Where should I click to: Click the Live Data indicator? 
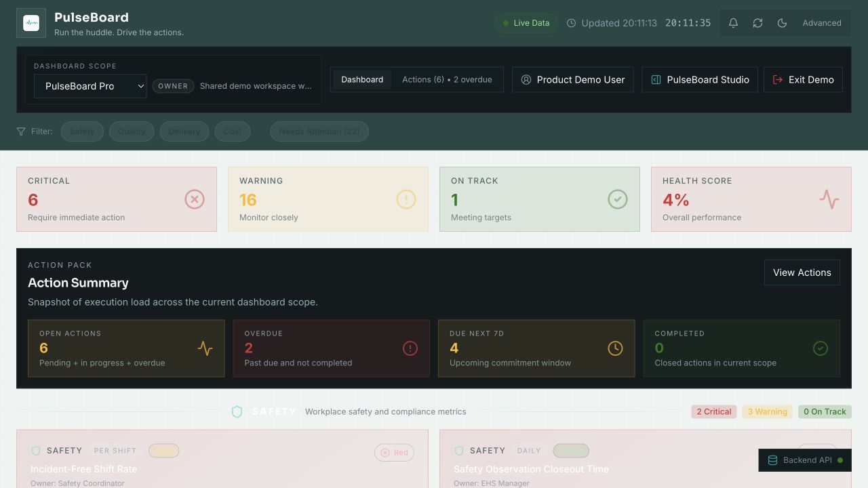pos(526,23)
